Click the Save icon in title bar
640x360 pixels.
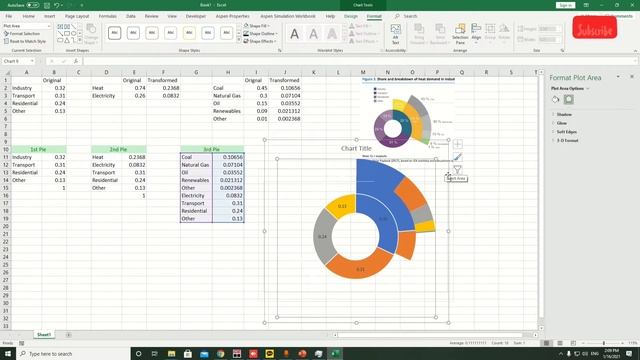(47, 5)
